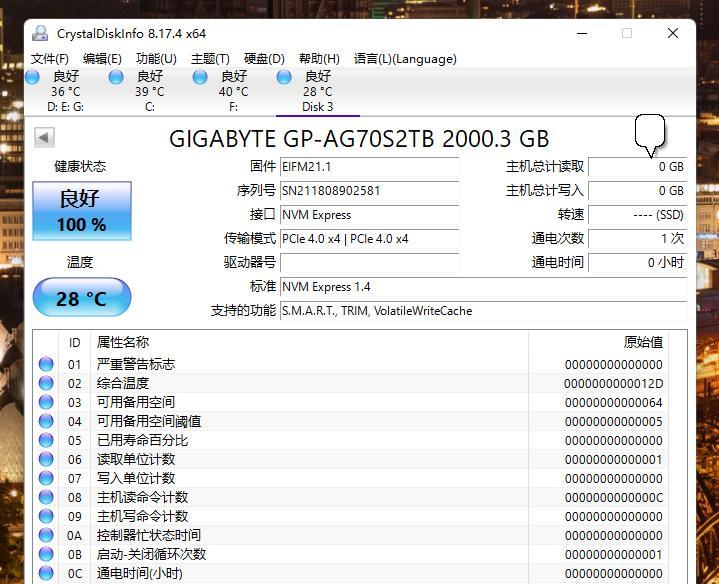
Task: Close the CrystalDiskInfo window
Action: click(673, 33)
